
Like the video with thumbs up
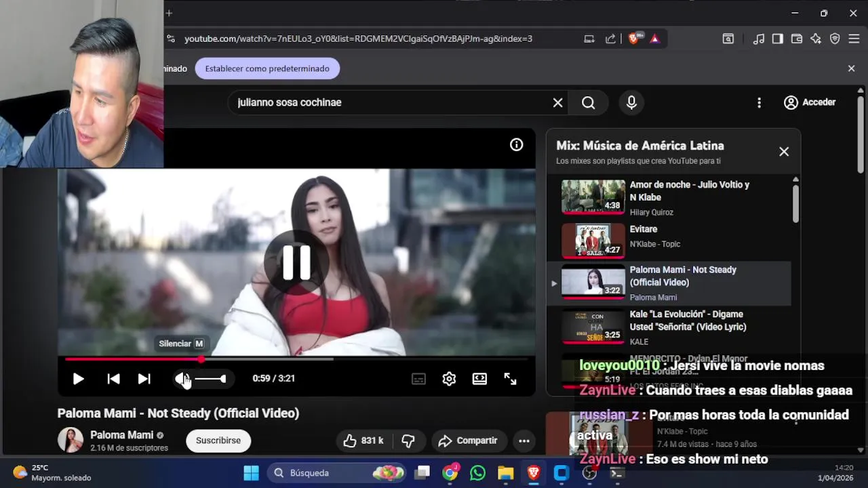(x=363, y=441)
